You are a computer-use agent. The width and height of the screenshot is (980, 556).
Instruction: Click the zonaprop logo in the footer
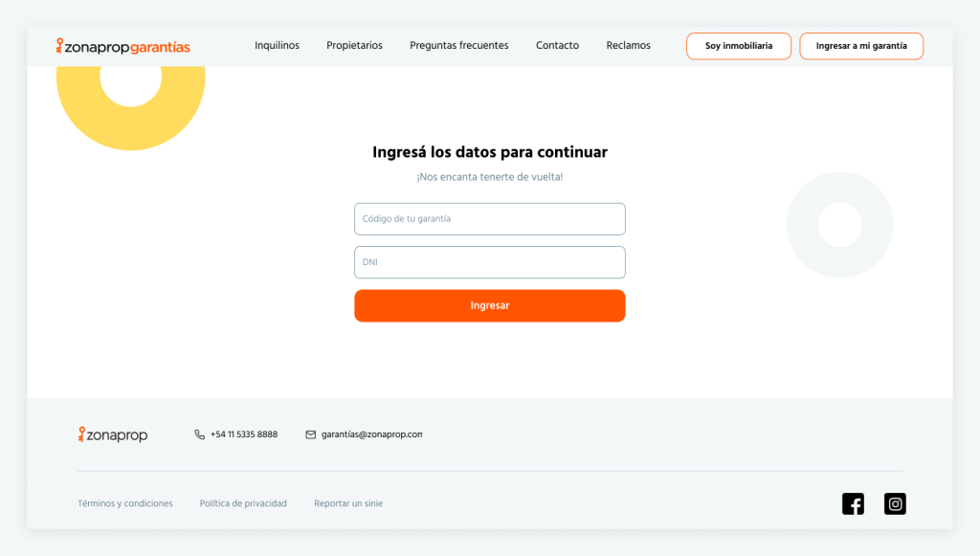[x=113, y=434]
